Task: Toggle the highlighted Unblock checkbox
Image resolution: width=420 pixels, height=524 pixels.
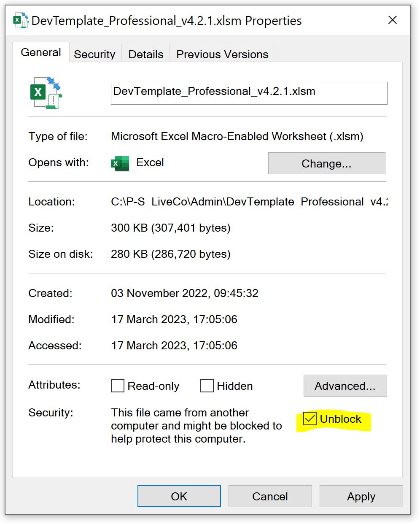Action: [x=310, y=419]
